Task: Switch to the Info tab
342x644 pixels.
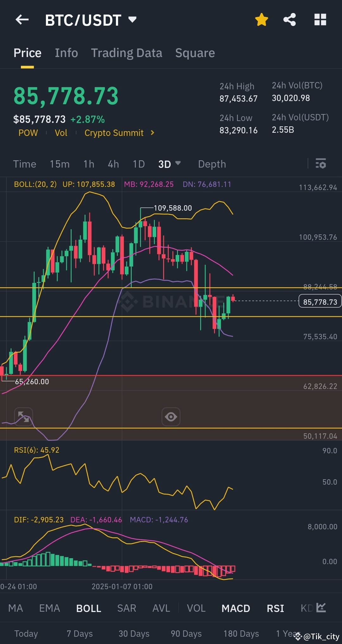Action: tap(66, 53)
